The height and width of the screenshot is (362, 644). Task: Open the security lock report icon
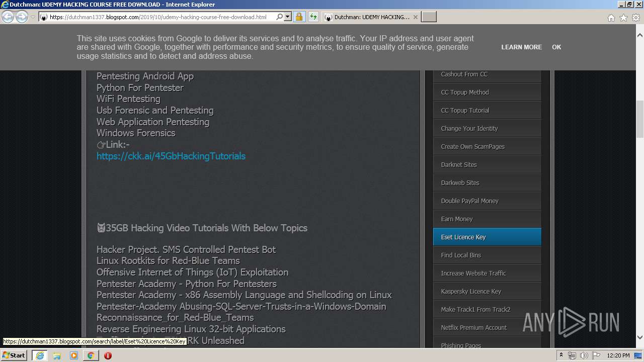coord(299,17)
